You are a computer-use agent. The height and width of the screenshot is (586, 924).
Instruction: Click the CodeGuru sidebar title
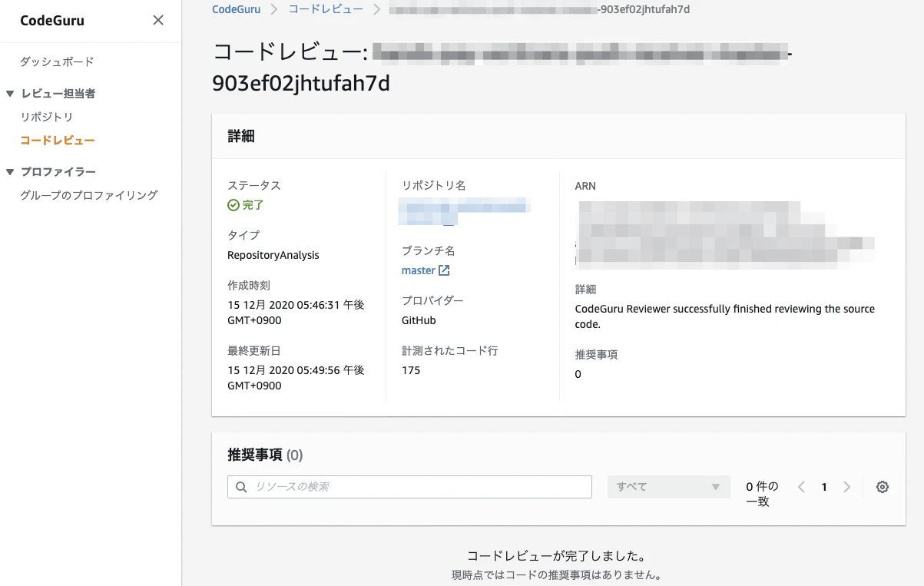pos(52,21)
